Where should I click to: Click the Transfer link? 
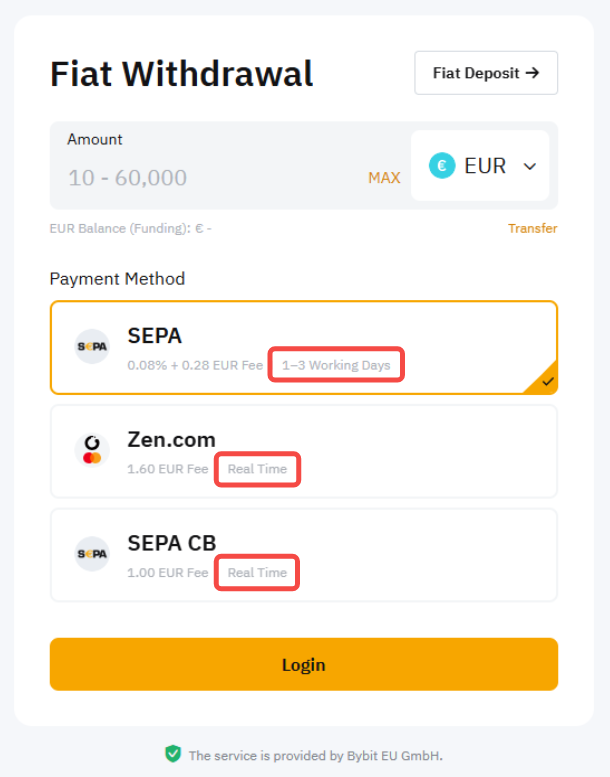532,228
